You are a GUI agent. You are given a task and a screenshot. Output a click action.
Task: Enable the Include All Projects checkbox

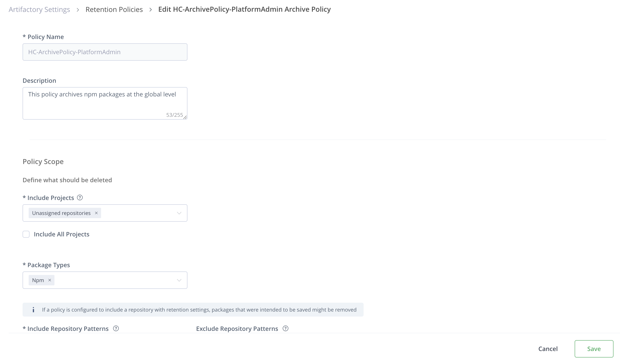[26, 234]
